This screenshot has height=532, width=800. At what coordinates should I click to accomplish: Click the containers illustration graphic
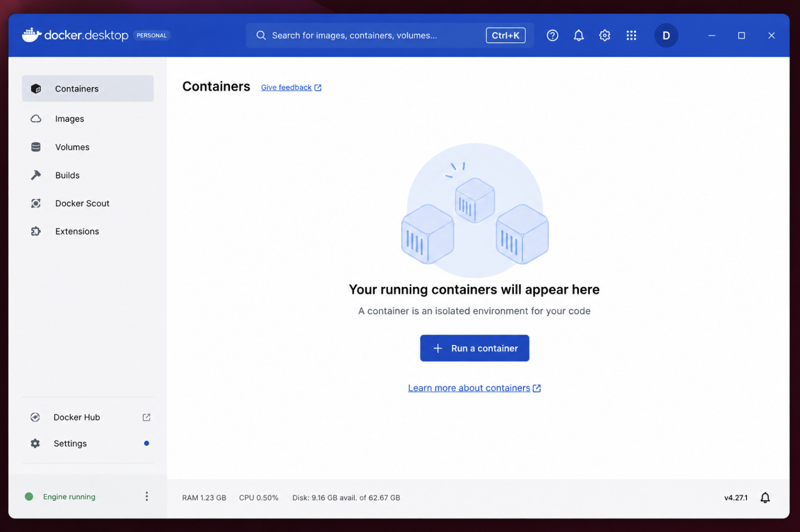[x=475, y=210]
